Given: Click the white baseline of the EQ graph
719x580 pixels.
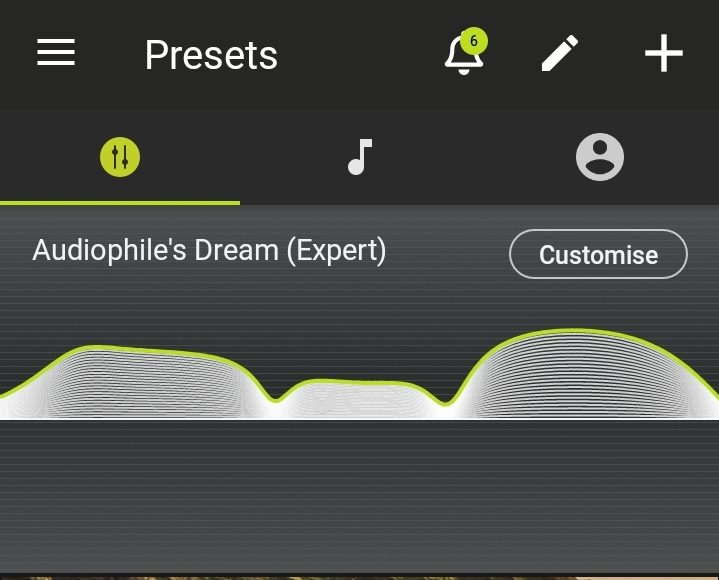Looking at the screenshot, I should (360, 418).
